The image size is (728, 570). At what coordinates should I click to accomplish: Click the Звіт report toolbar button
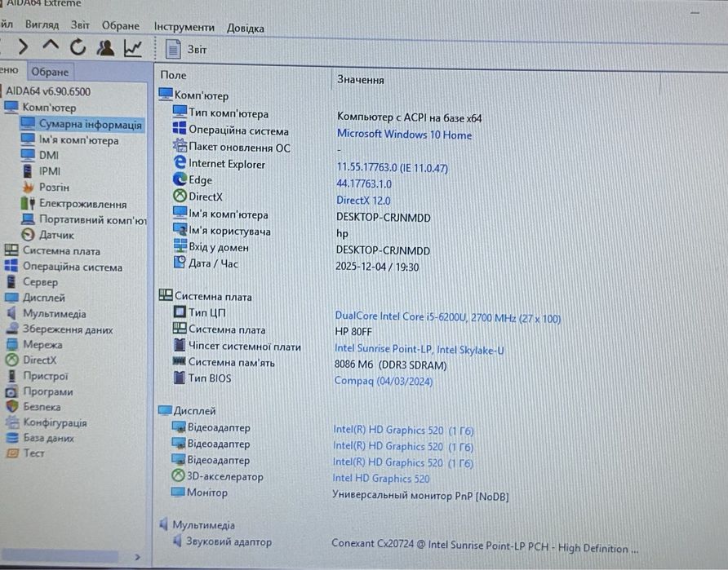click(186, 49)
